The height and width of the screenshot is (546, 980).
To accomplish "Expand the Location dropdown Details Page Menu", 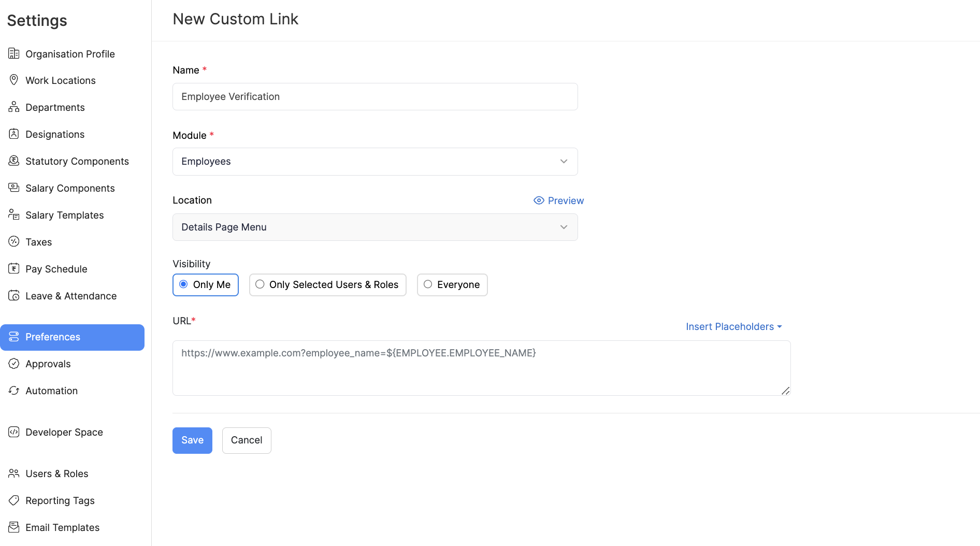I will click(374, 227).
